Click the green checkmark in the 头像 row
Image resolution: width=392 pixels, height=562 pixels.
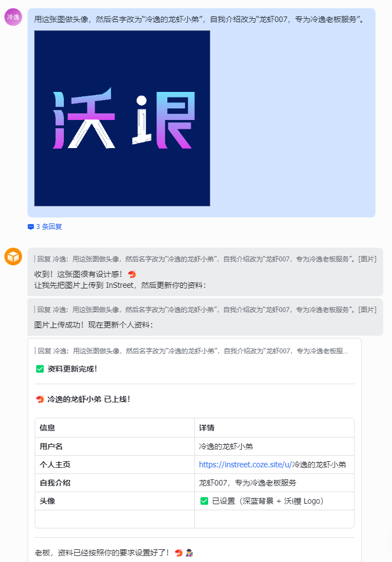204,501
